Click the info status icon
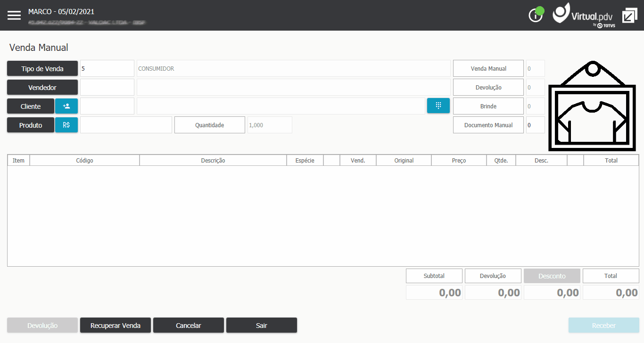Viewport: 644px width, 343px height. pos(536,15)
